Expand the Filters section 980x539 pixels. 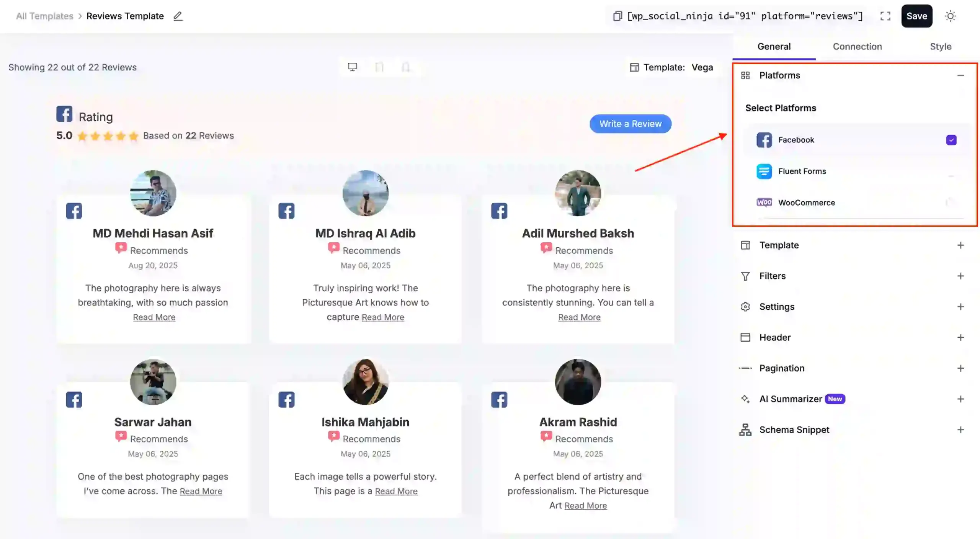961,276
